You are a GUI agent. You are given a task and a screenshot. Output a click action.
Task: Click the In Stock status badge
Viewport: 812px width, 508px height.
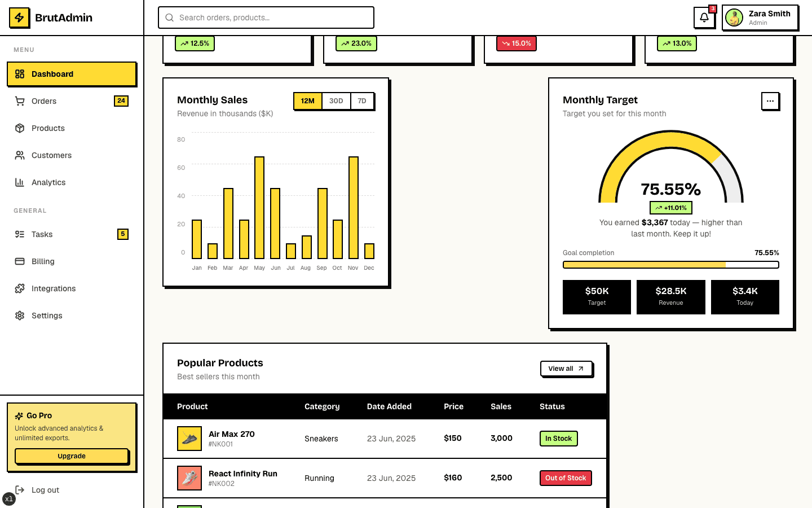(x=558, y=439)
